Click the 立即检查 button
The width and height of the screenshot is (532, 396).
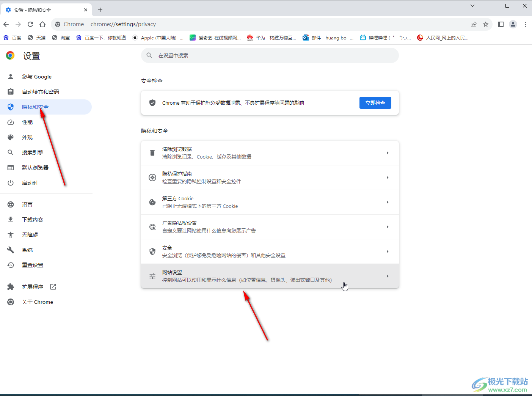coord(375,103)
